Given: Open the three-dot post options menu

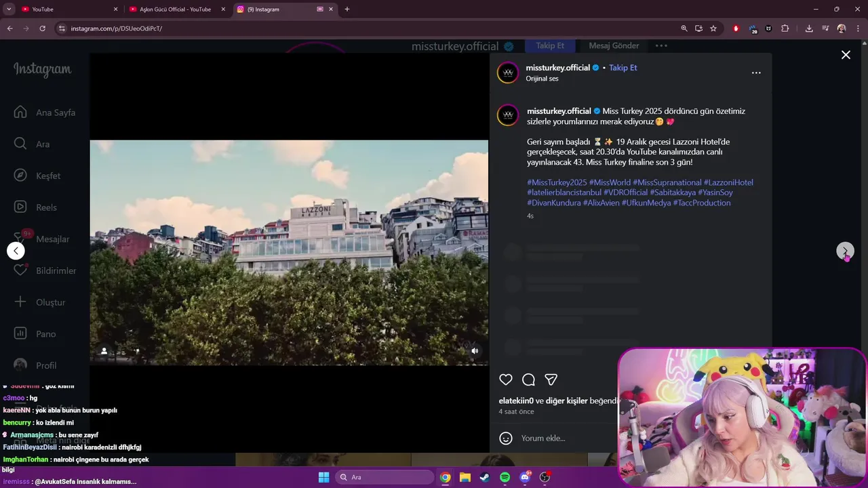Looking at the screenshot, I should coord(756,73).
